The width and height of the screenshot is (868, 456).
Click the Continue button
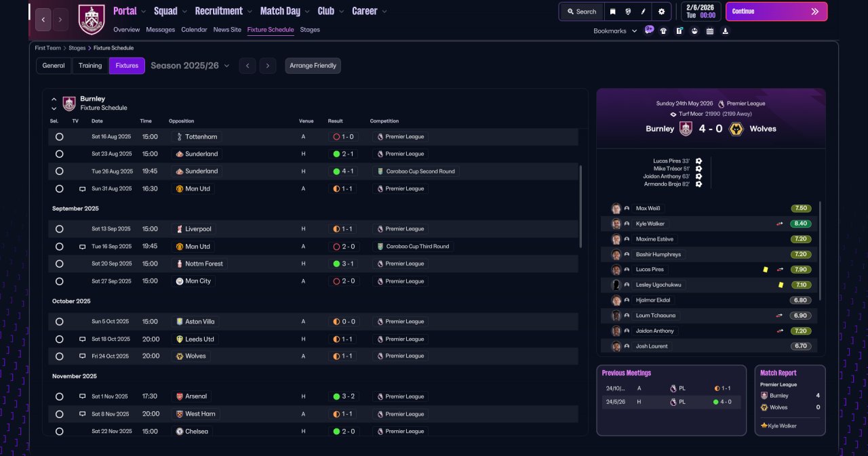point(776,12)
